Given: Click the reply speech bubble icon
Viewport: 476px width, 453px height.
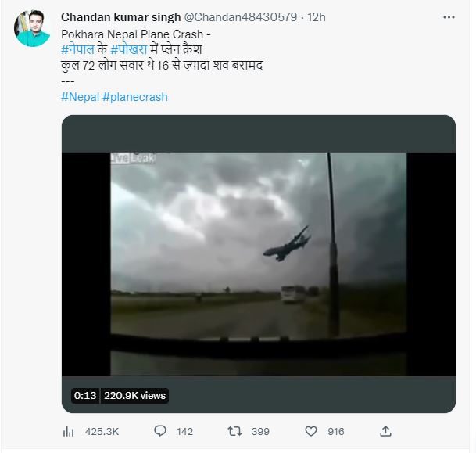Looking at the screenshot, I should point(160,431).
